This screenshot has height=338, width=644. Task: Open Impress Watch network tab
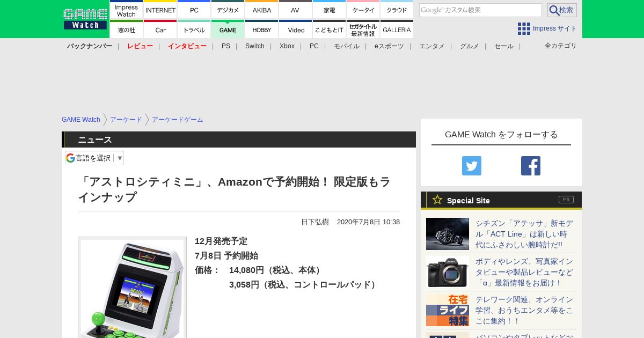[x=126, y=10]
